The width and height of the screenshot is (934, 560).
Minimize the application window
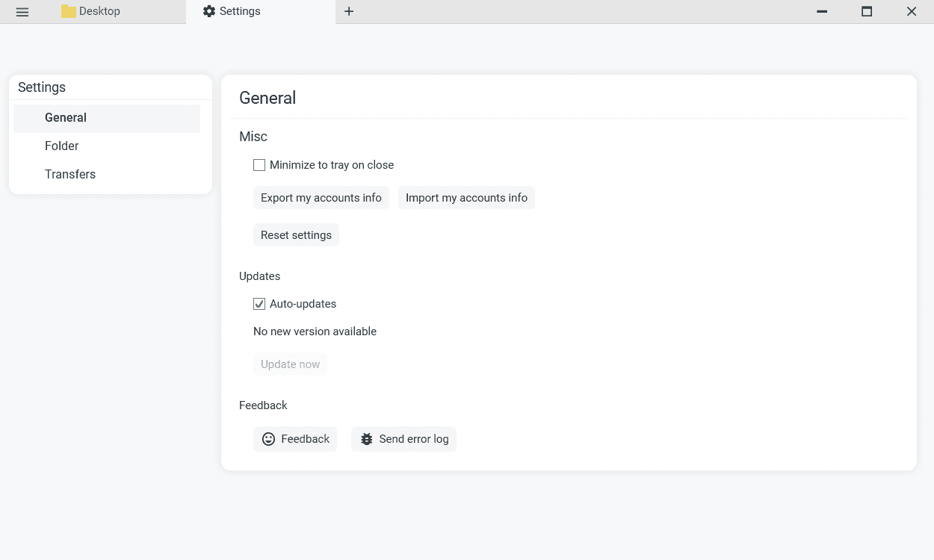tap(822, 11)
